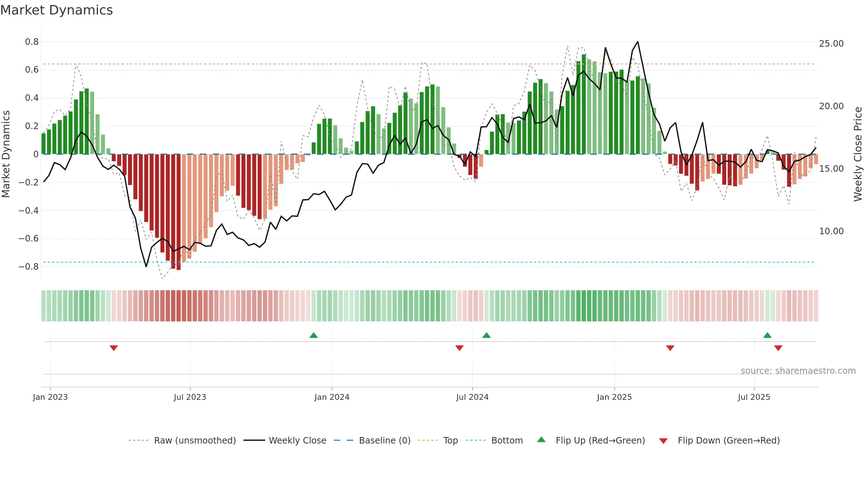
Task: Click the Weekly Close Price axis title
Action: point(858,154)
